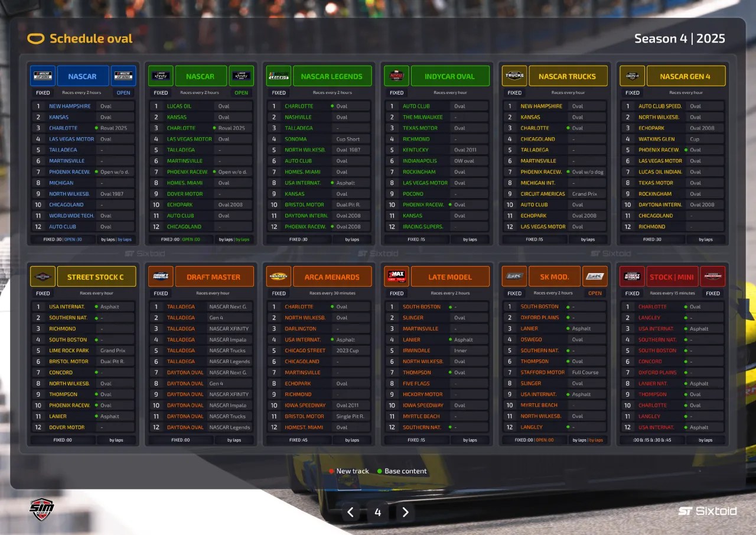Image resolution: width=756 pixels, height=535 pixels.
Task: Select left FIXED tag in Stock Mini card
Action: 632,293
